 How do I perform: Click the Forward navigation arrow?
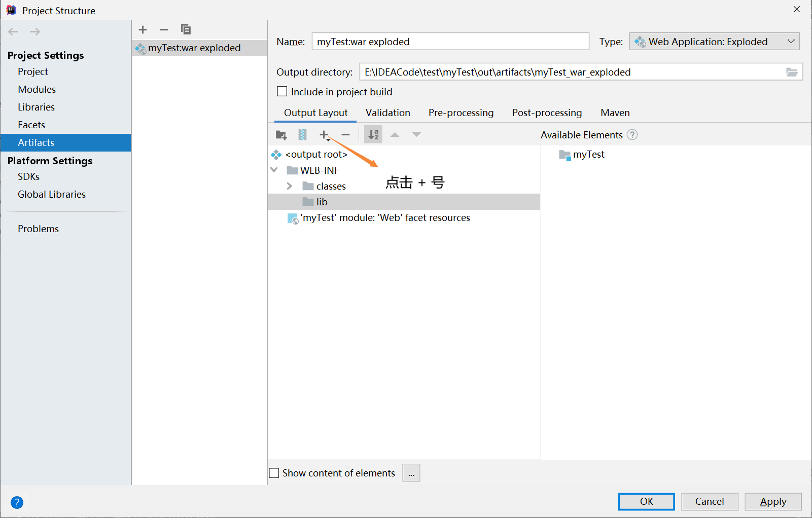pyautogui.click(x=35, y=31)
